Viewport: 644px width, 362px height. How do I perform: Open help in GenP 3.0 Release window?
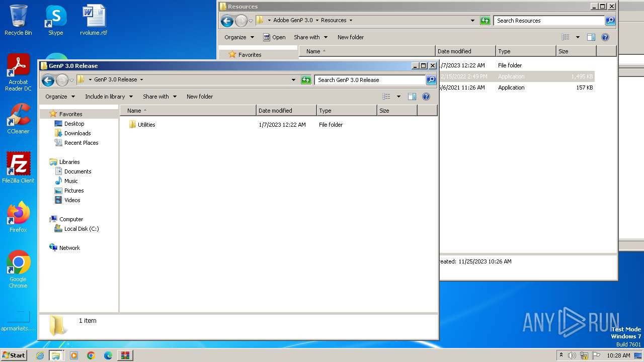426,97
